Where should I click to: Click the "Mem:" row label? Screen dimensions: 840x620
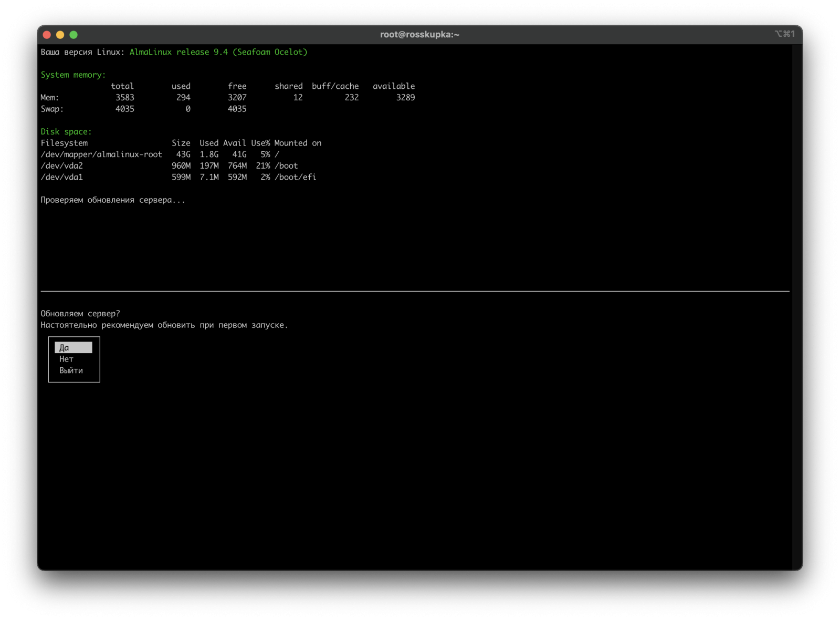[50, 97]
